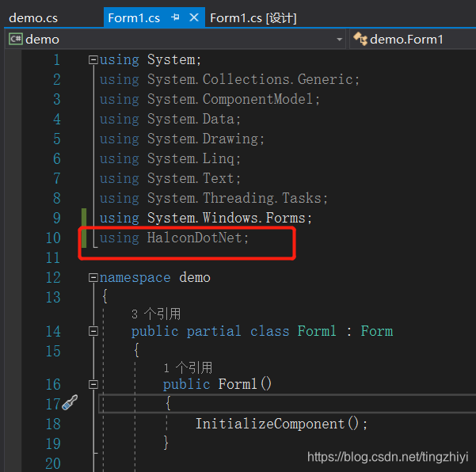Click "using System.Threading.Tasks;" text
Viewport: 476px width, 472px height.
214,198
